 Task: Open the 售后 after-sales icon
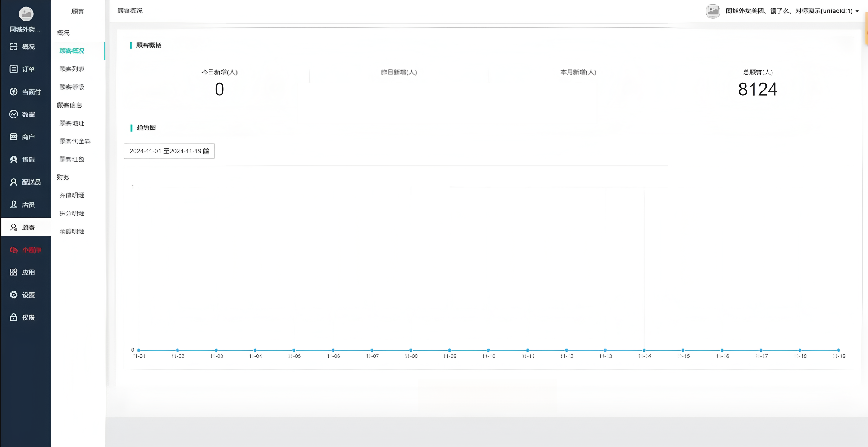click(13, 159)
